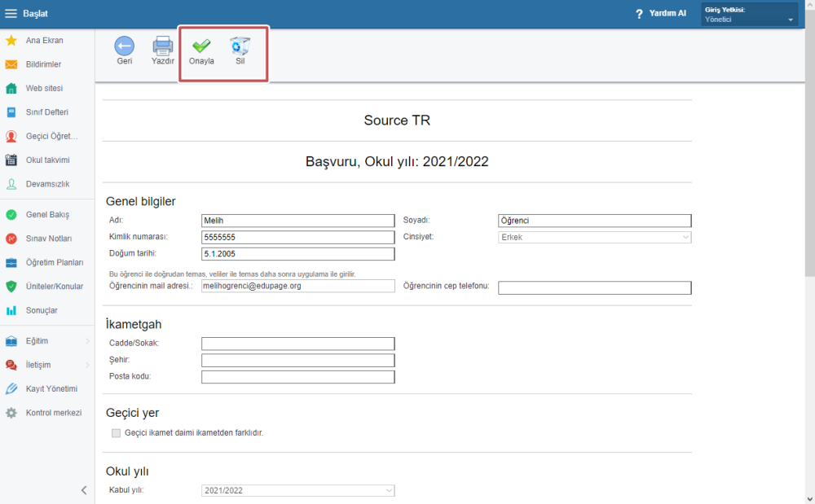Expand the Eğitim submenu arrow
815x504 pixels.
point(87,341)
